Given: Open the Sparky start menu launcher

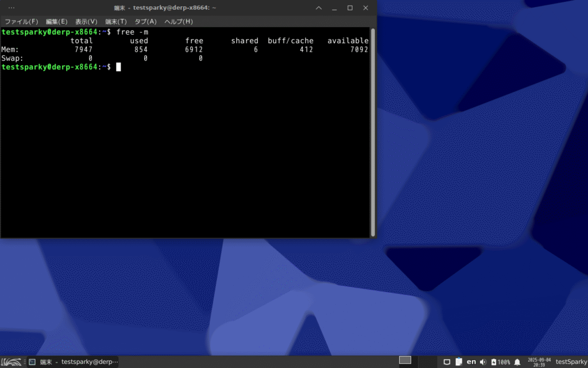Looking at the screenshot, I should click(x=11, y=362).
